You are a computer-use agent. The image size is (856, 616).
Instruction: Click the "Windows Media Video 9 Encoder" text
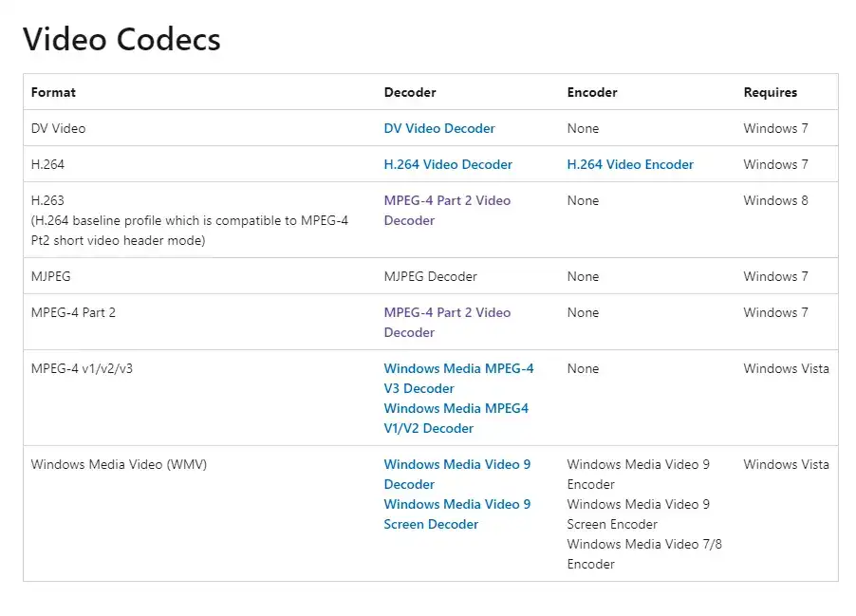click(638, 474)
